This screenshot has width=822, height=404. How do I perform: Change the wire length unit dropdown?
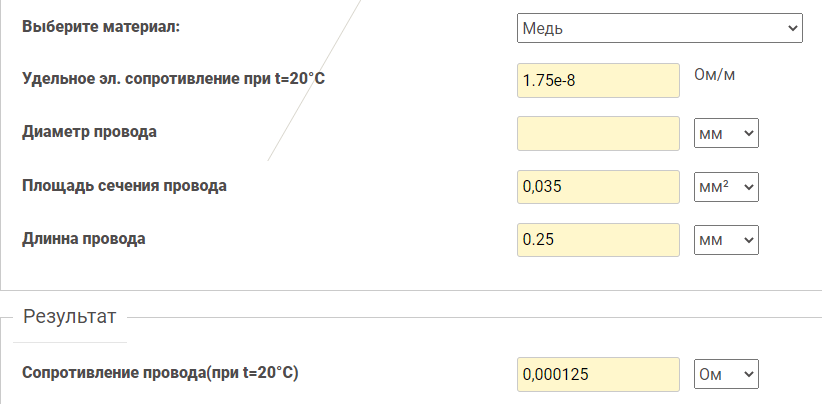(726, 240)
